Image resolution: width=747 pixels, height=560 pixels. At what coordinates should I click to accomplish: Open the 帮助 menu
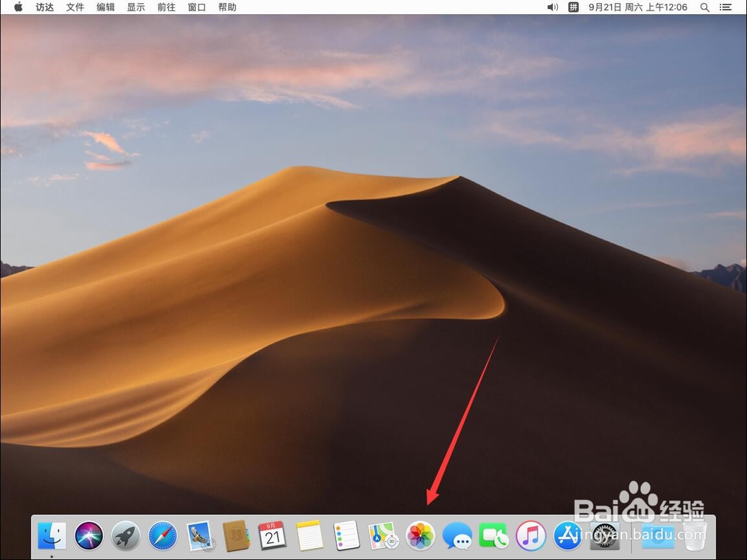click(227, 7)
